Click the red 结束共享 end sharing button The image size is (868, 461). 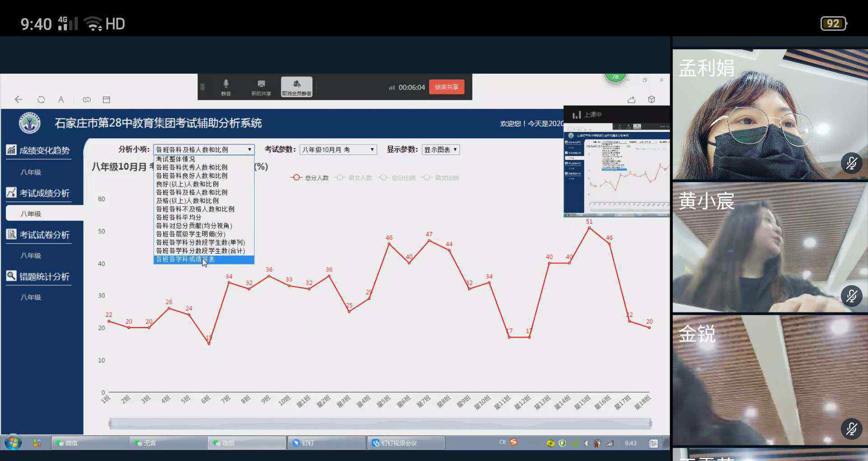click(x=447, y=87)
